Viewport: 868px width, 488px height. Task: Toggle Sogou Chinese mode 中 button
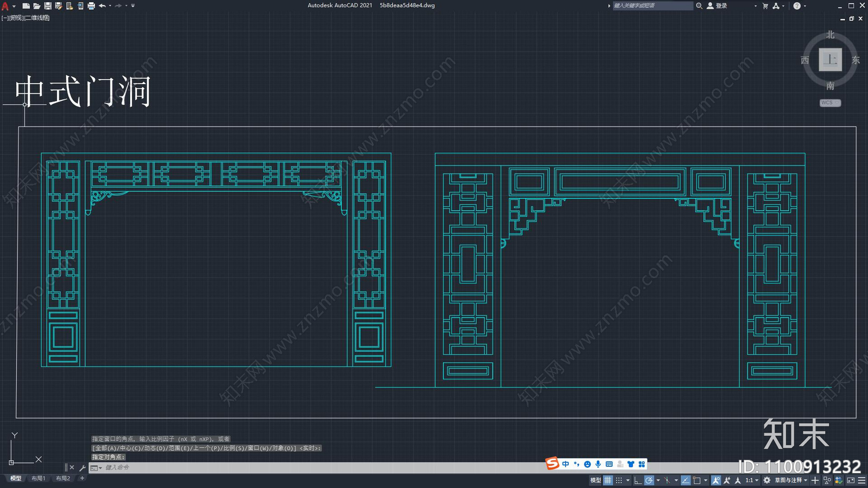pos(566,464)
